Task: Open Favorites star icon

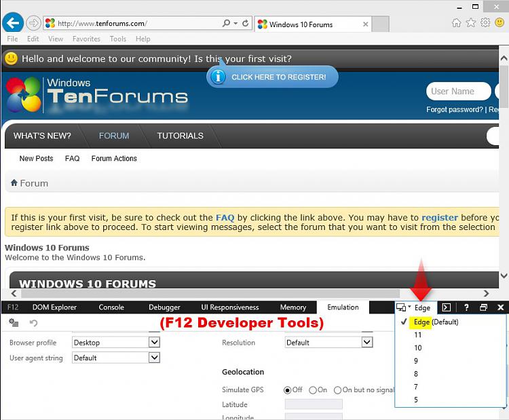Action: click(x=471, y=22)
